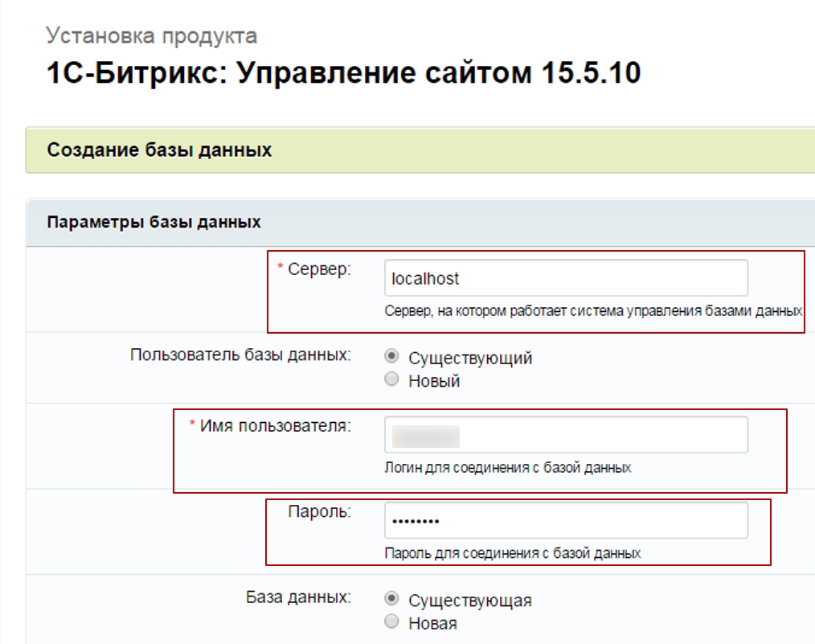Click hint 'Пароль для соединения с базой данных'
Viewport: 815px width, 644px height.
(513, 553)
